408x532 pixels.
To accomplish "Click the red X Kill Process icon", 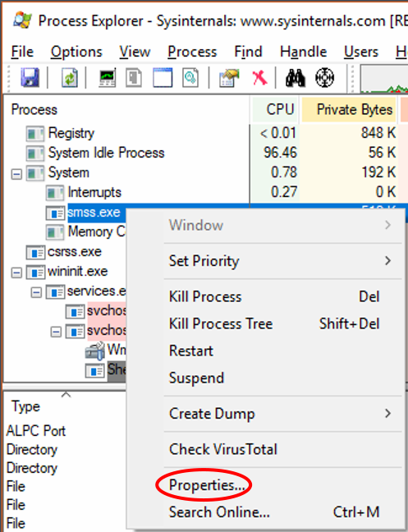I will 259,78.
